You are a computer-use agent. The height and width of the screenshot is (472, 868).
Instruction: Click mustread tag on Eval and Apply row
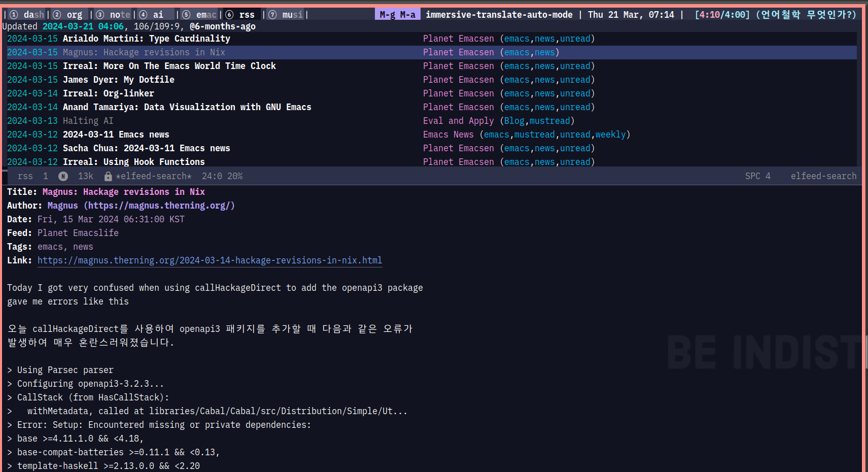click(550, 121)
